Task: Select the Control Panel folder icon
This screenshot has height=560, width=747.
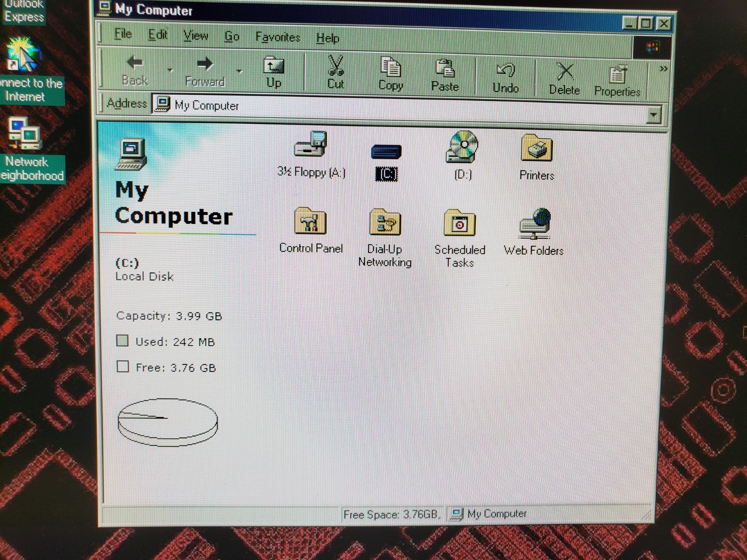Action: [310, 221]
